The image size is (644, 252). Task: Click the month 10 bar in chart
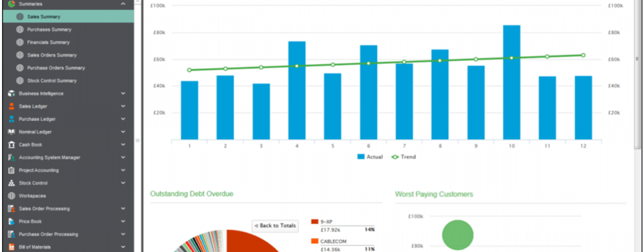(x=511, y=83)
